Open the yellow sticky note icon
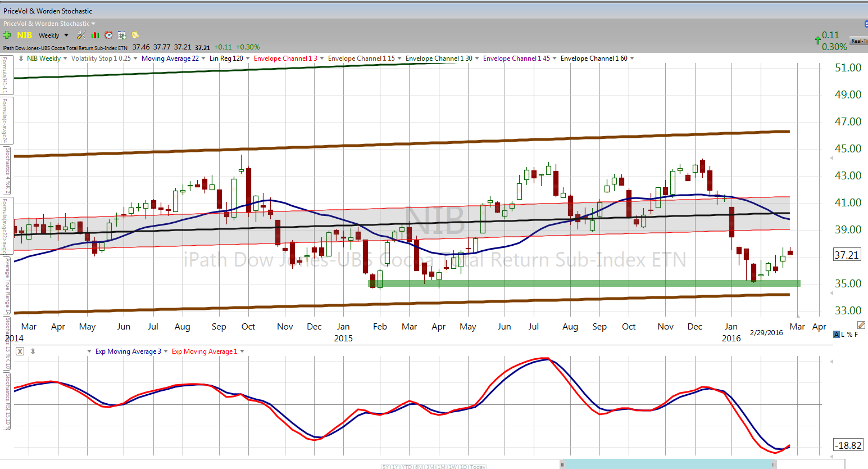The image size is (868, 469). 135,35
